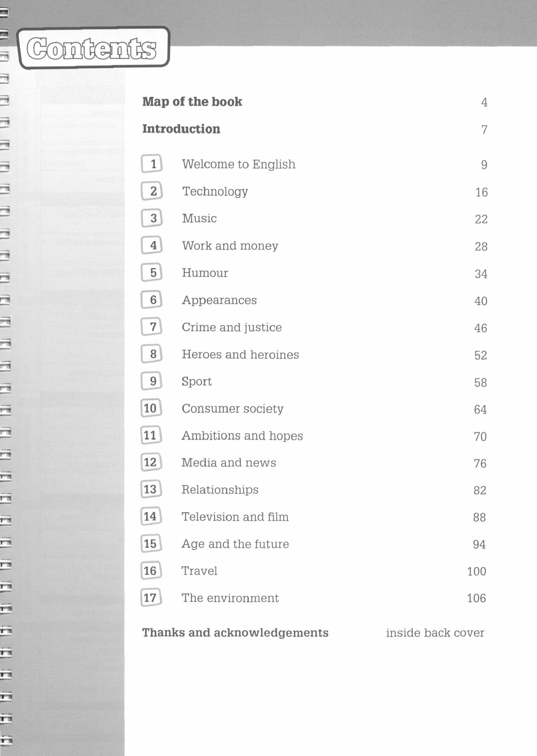537x756 pixels.
Task: Open the Map of the book entry
Action: tap(192, 102)
